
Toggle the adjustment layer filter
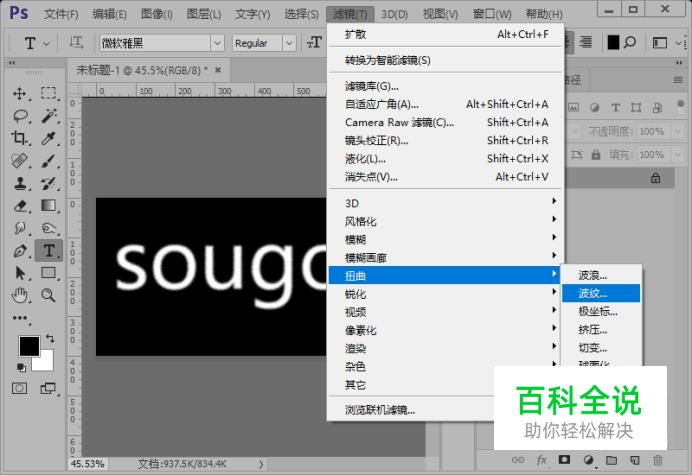[x=594, y=107]
